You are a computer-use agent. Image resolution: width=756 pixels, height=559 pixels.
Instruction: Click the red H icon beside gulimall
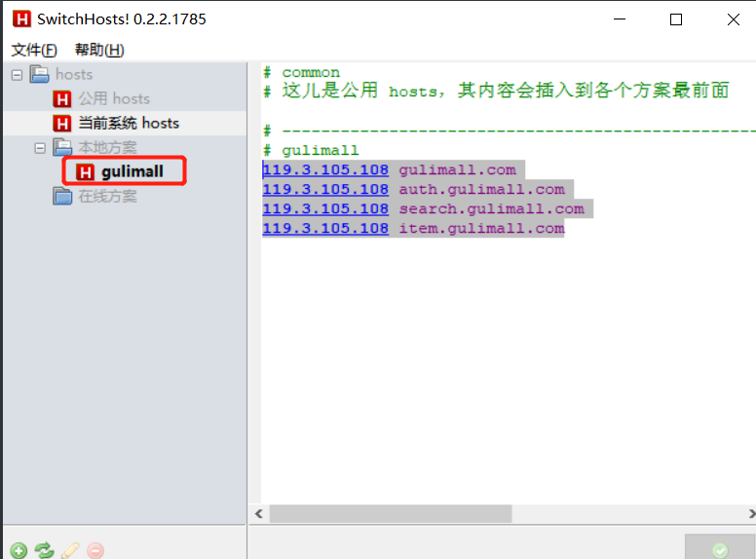pos(86,172)
